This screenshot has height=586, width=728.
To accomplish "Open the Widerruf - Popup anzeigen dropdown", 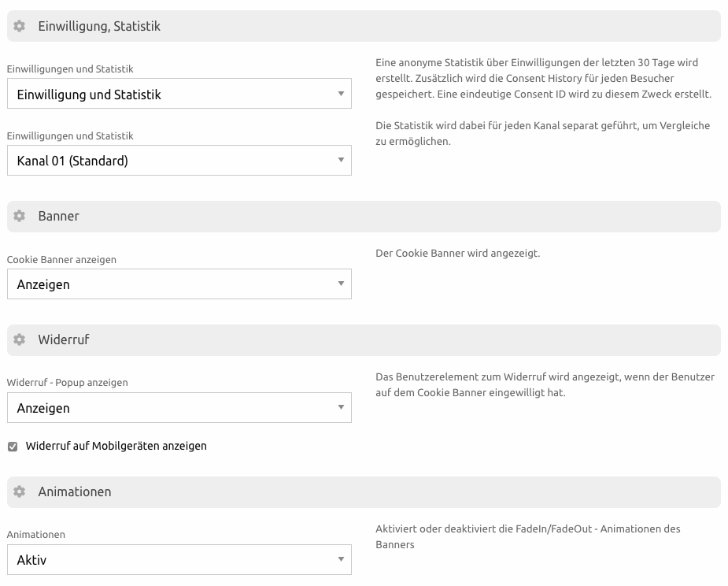I will coord(179,407).
